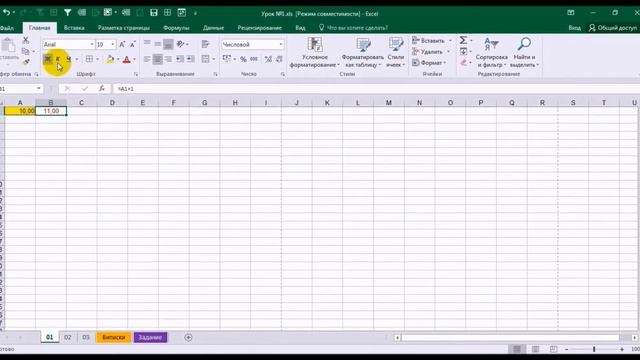
Task: Select the orange sheet tab
Action: tap(113, 337)
